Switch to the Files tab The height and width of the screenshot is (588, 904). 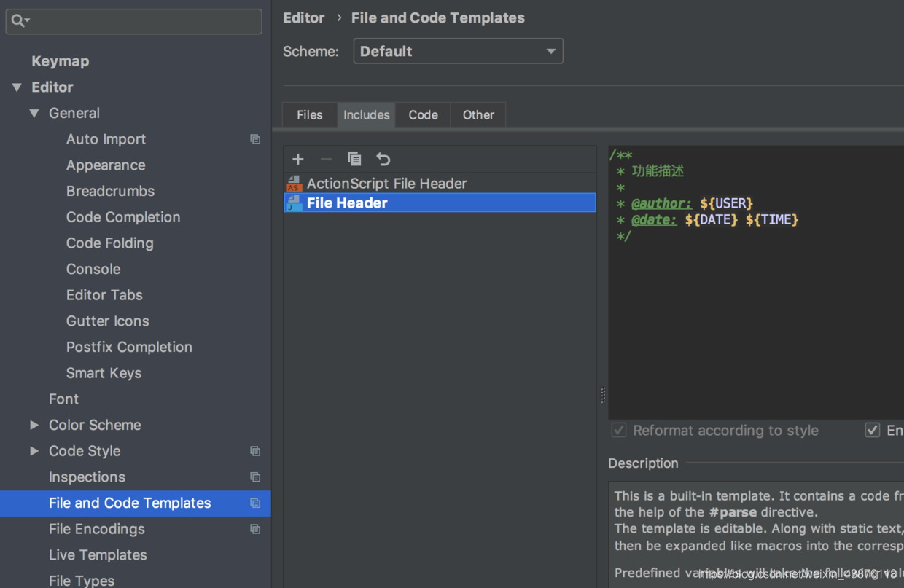[310, 114]
